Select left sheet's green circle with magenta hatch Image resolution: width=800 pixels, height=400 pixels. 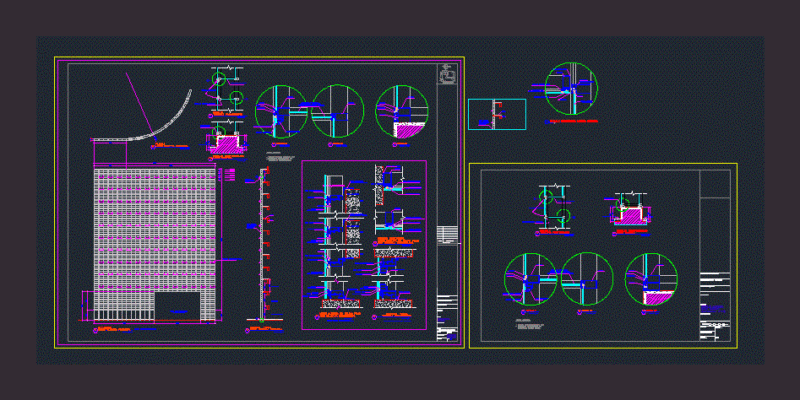click(x=402, y=111)
